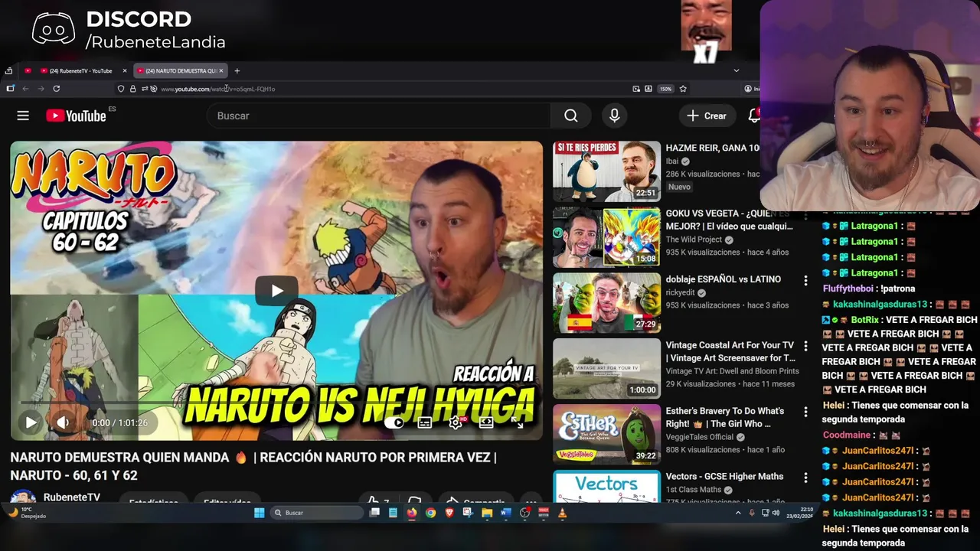Viewport: 980px width, 551px height.
Task: Open video player settings gear
Action: [456, 422]
